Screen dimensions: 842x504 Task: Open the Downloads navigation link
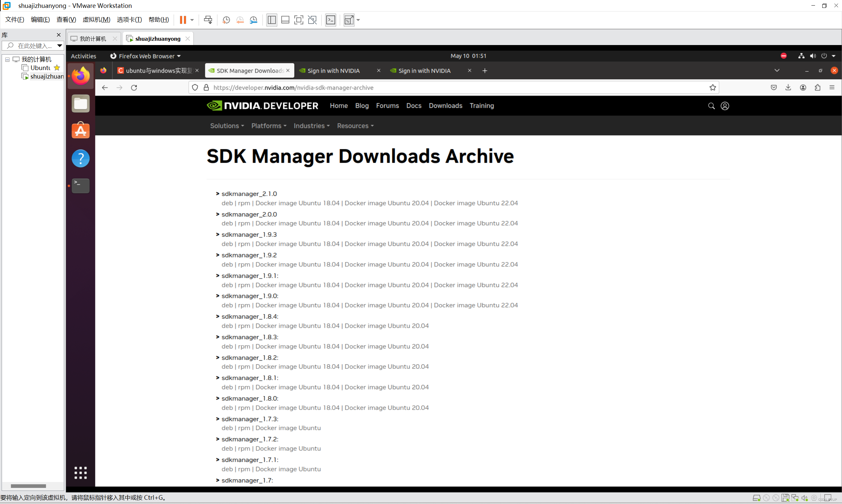445,106
